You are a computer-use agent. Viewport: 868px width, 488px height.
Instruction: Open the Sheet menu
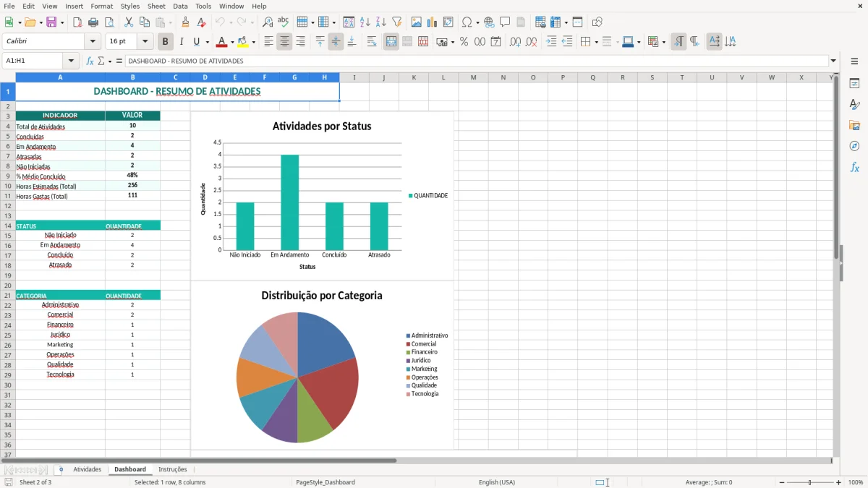pyautogui.click(x=156, y=6)
